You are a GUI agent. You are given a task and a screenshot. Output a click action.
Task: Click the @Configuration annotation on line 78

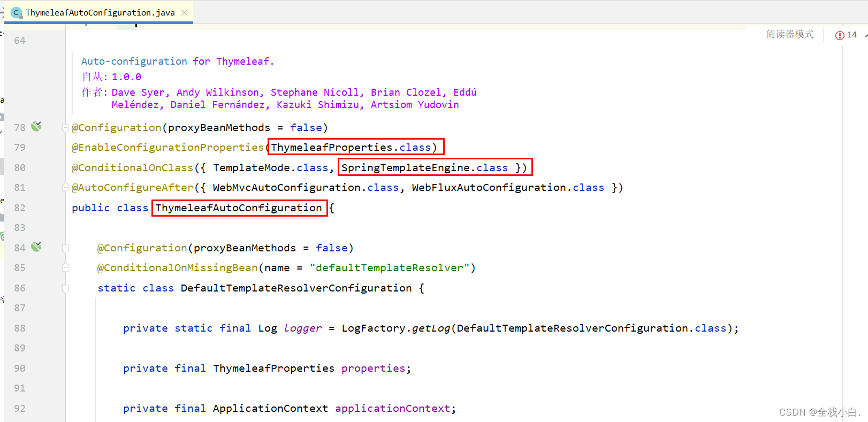(x=116, y=128)
